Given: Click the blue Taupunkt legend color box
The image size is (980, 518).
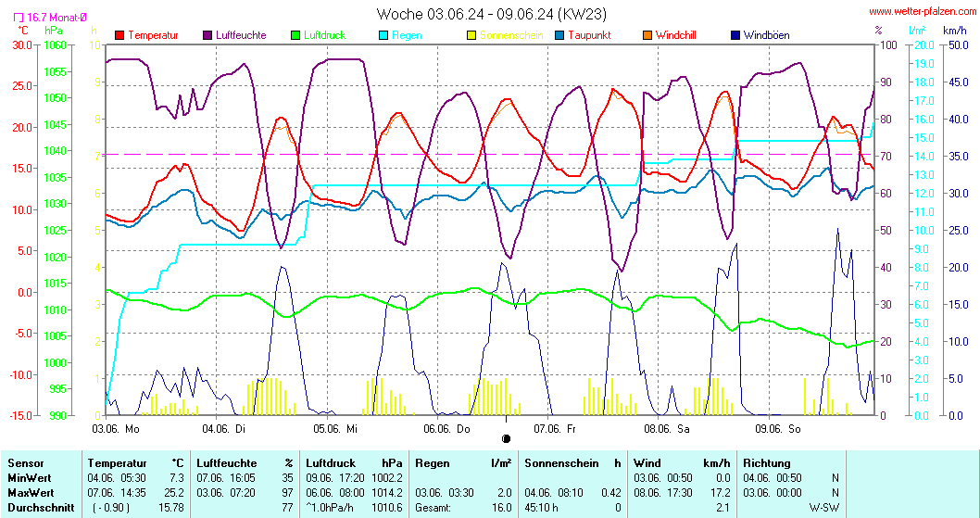Looking at the screenshot, I should pyautogui.click(x=559, y=35).
